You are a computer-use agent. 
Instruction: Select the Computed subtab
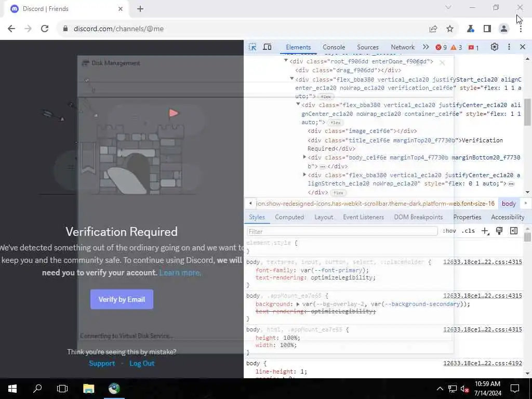(289, 217)
